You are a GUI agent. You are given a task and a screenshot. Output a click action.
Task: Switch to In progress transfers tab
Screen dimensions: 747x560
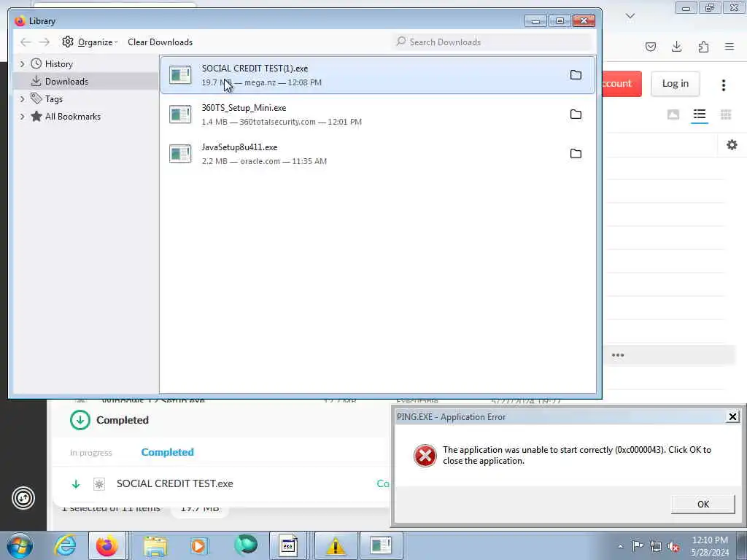point(91,453)
